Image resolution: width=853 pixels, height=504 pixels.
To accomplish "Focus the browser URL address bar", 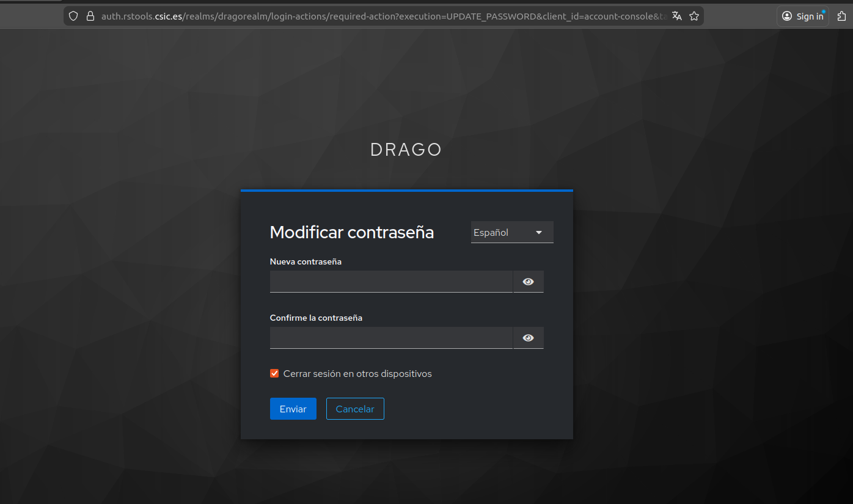I will (x=379, y=16).
